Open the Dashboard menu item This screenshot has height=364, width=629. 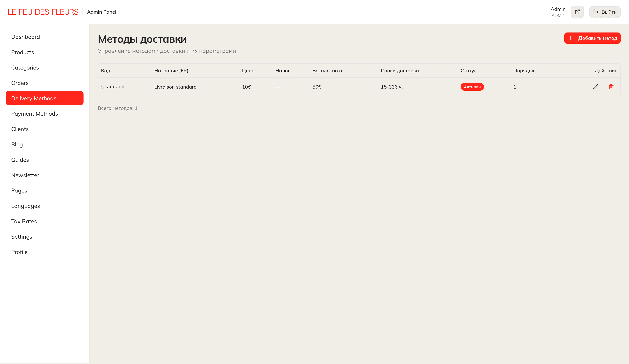click(26, 37)
